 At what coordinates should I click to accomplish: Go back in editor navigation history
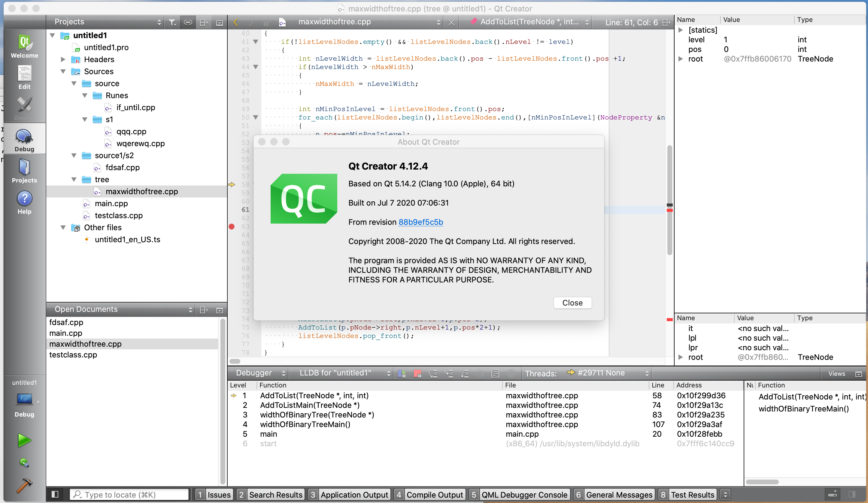coord(236,23)
